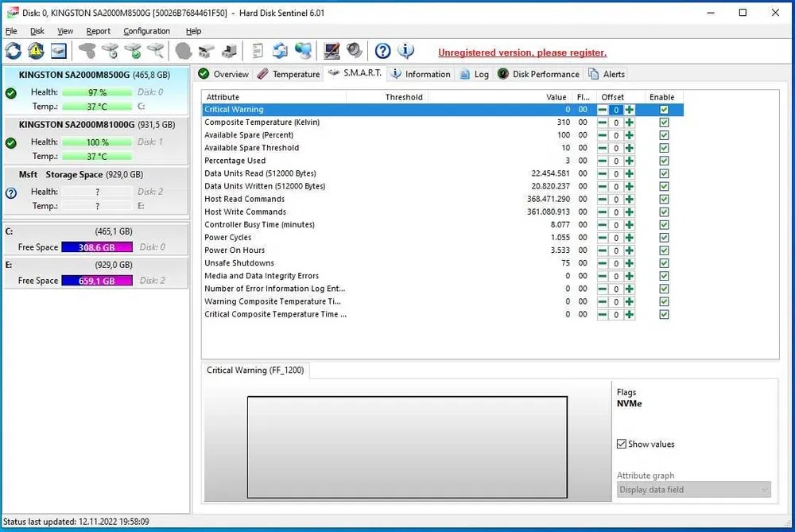Click the green check icon of KINGSTON SA2000M8500G
This screenshot has width=795, height=532.
coord(10,93)
